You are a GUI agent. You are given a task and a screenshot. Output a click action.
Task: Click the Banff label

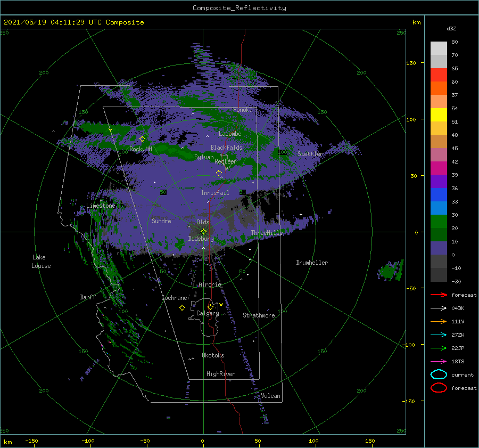click(88, 297)
